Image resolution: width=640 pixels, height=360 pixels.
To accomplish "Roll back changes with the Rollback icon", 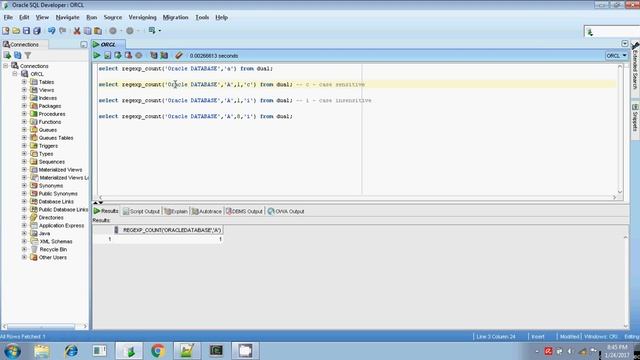I will click(x=128, y=56).
